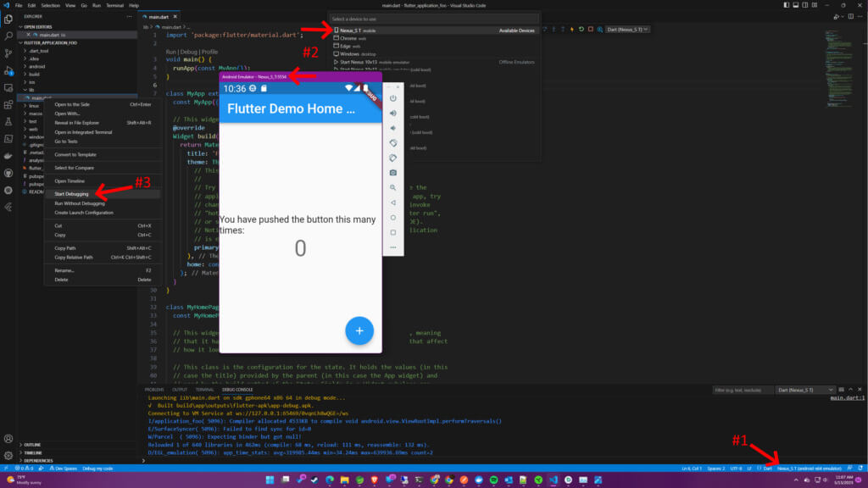Viewport: 868px width, 488px height.
Task: Open the Dart (Nexus_5_1) console dropdown
Action: click(x=800, y=389)
